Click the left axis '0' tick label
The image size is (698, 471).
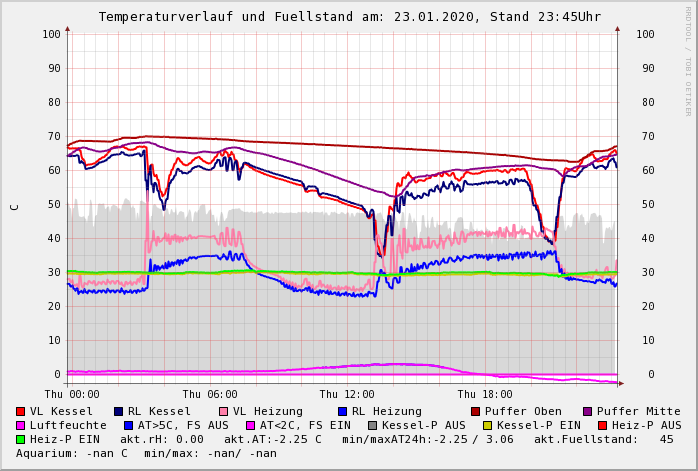(57, 374)
